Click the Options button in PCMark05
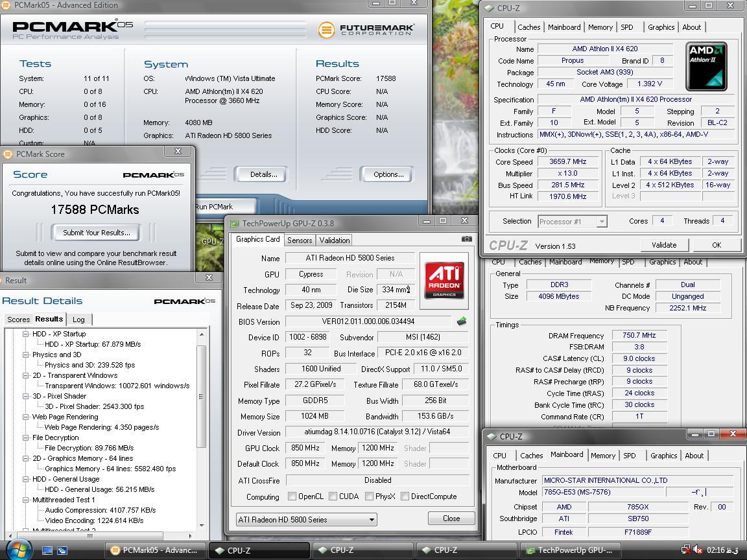 (388, 174)
